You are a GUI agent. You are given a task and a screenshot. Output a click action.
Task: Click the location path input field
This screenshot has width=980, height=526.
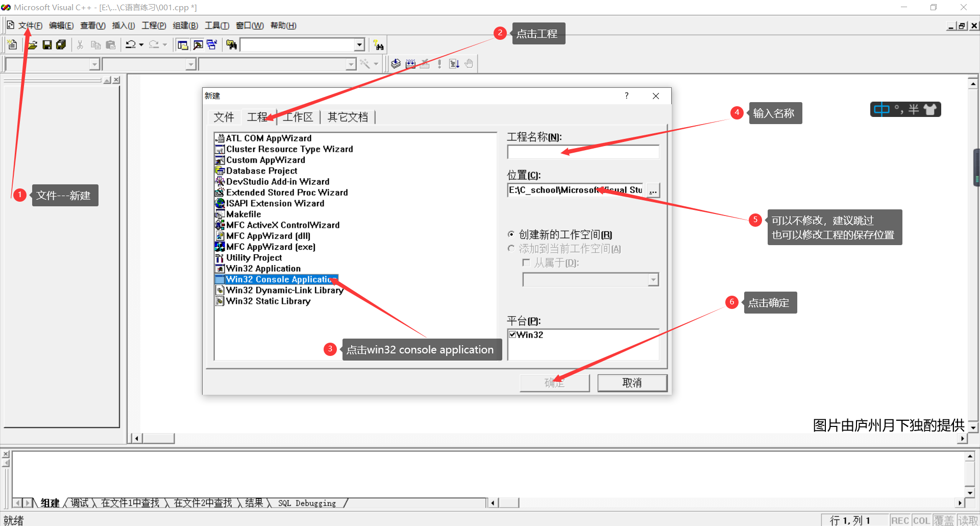tap(576, 190)
